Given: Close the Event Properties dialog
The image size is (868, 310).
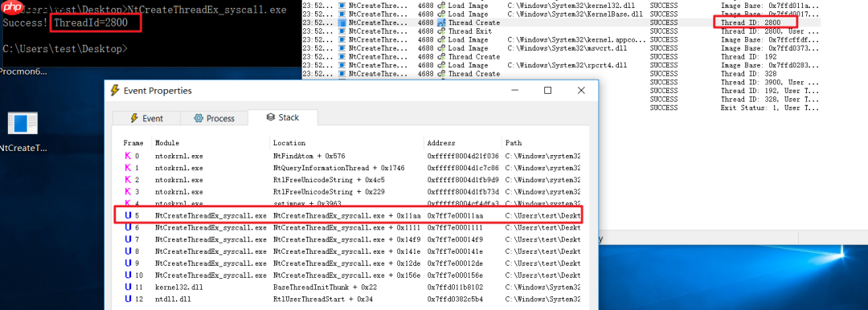Looking at the screenshot, I should [x=581, y=90].
